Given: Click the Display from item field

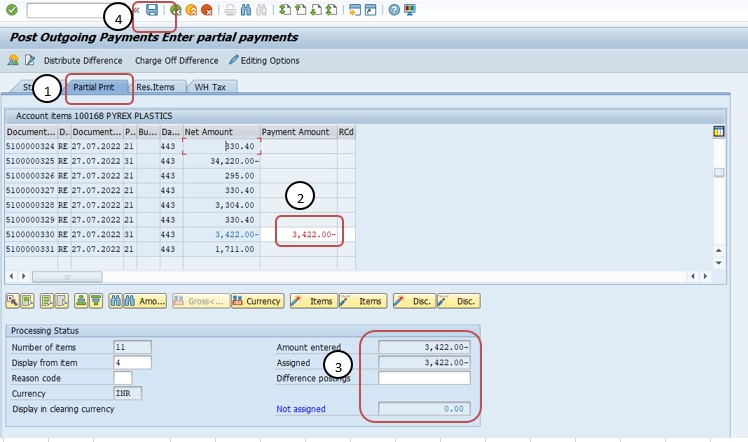Looking at the screenshot, I should pyautogui.click(x=133, y=362).
